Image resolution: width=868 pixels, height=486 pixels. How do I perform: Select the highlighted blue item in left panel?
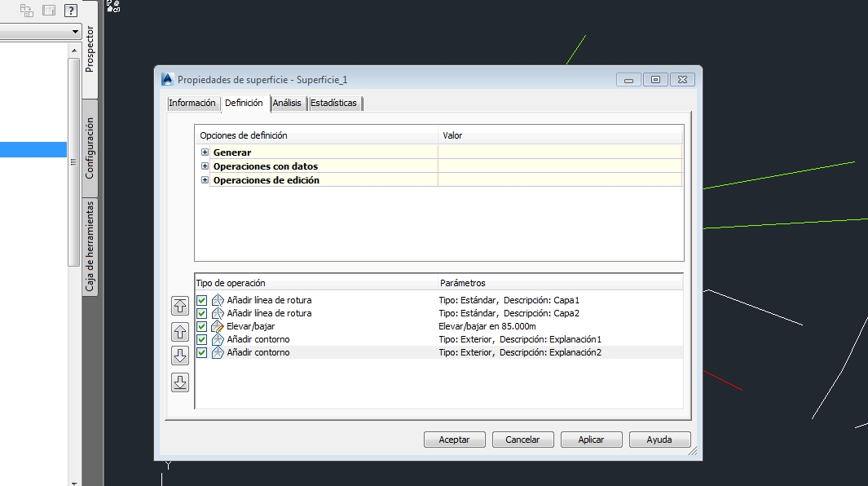33,149
